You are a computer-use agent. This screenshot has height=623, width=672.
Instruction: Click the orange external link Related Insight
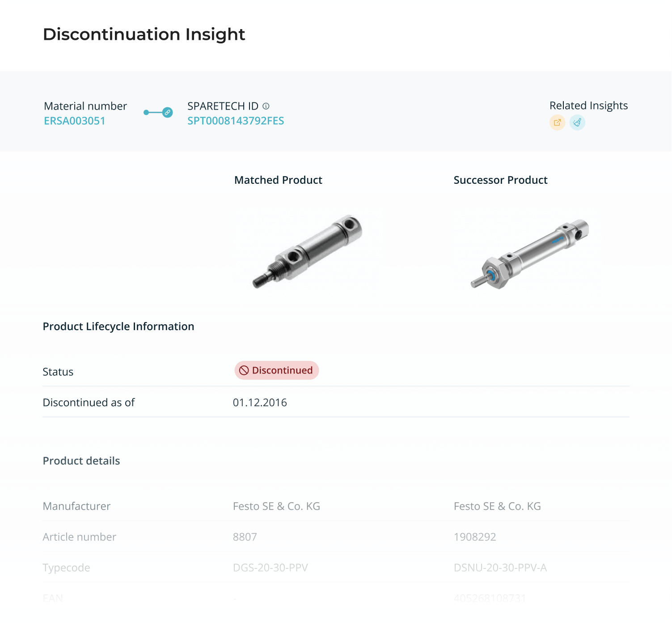(x=557, y=122)
